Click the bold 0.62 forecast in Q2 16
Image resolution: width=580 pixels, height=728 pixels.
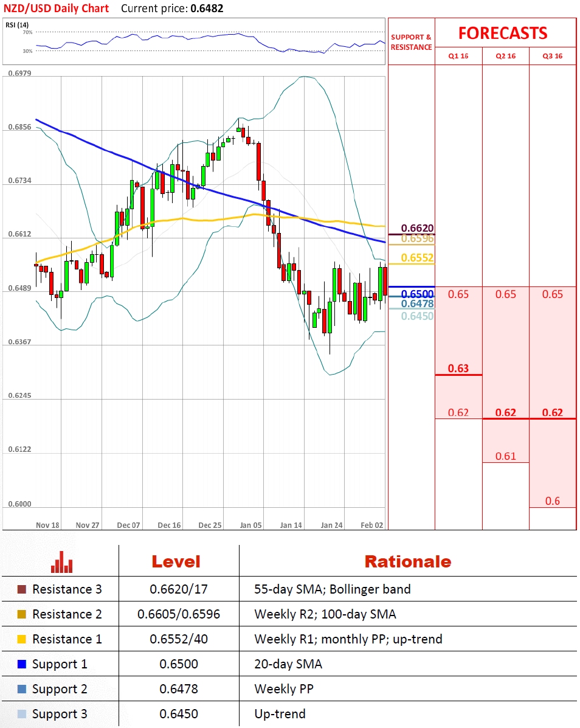[x=506, y=413]
